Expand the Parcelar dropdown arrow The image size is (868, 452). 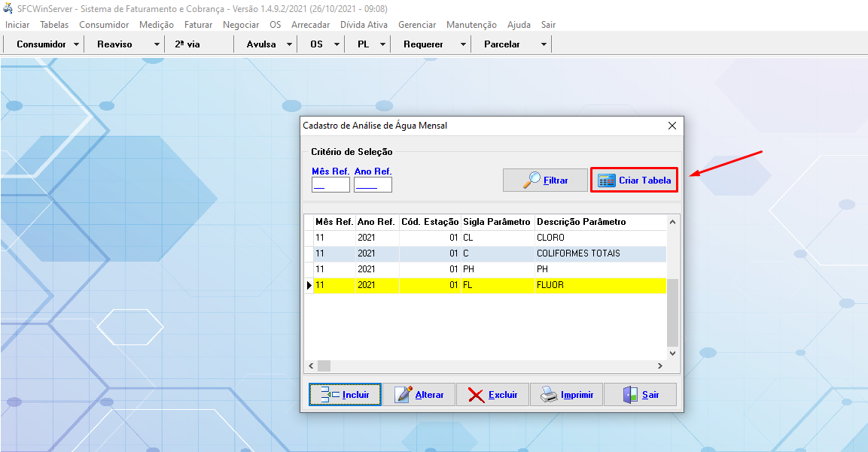(544, 44)
